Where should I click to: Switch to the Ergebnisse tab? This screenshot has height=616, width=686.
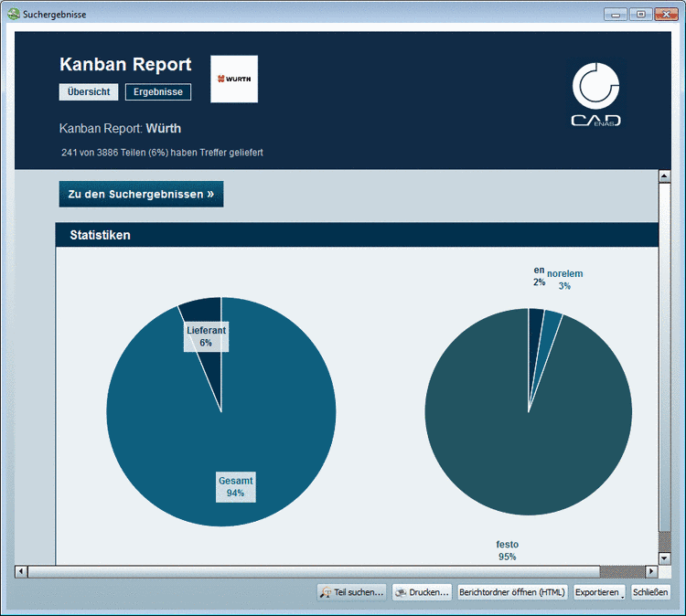tap(158, 91)
